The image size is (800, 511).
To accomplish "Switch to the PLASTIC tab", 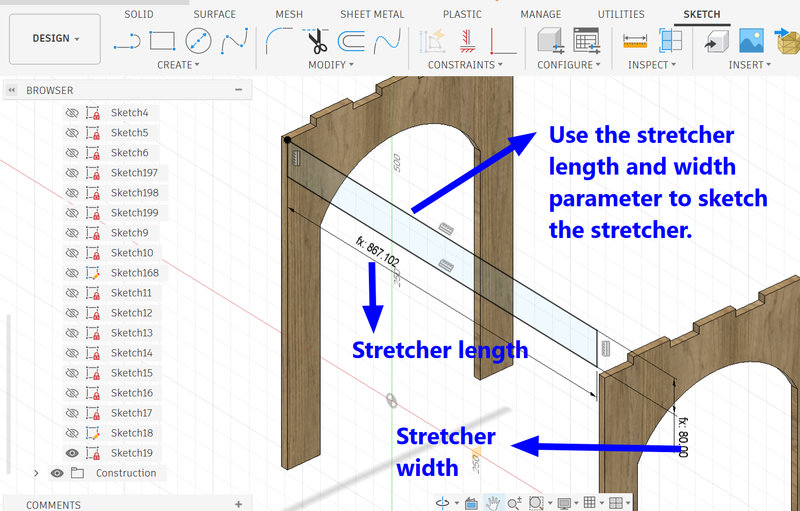I will (462, 14).
